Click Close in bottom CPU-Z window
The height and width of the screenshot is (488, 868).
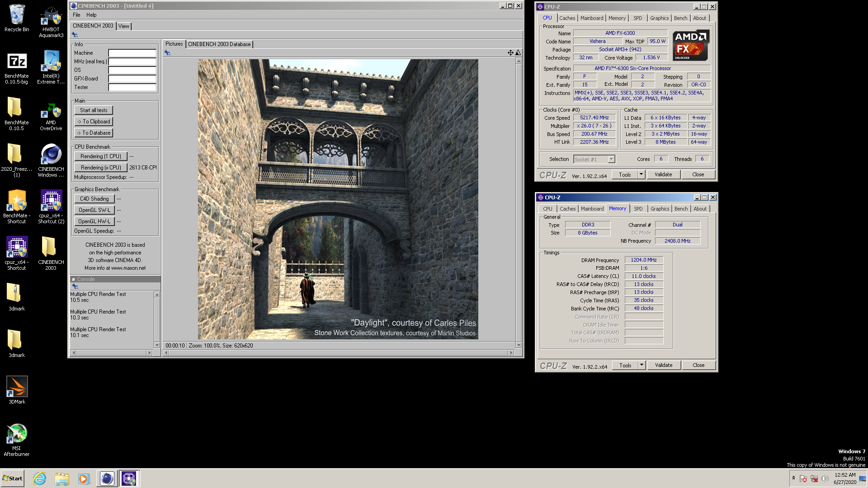(698, 365)
